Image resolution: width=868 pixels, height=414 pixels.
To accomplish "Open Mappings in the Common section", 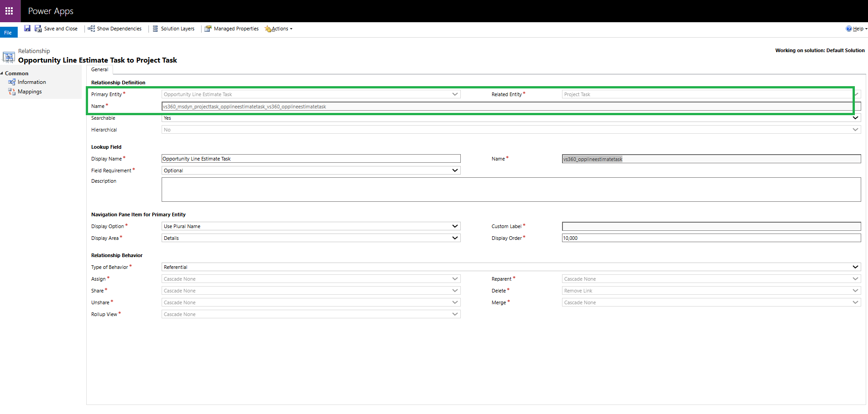I will (x=30, y=92).
